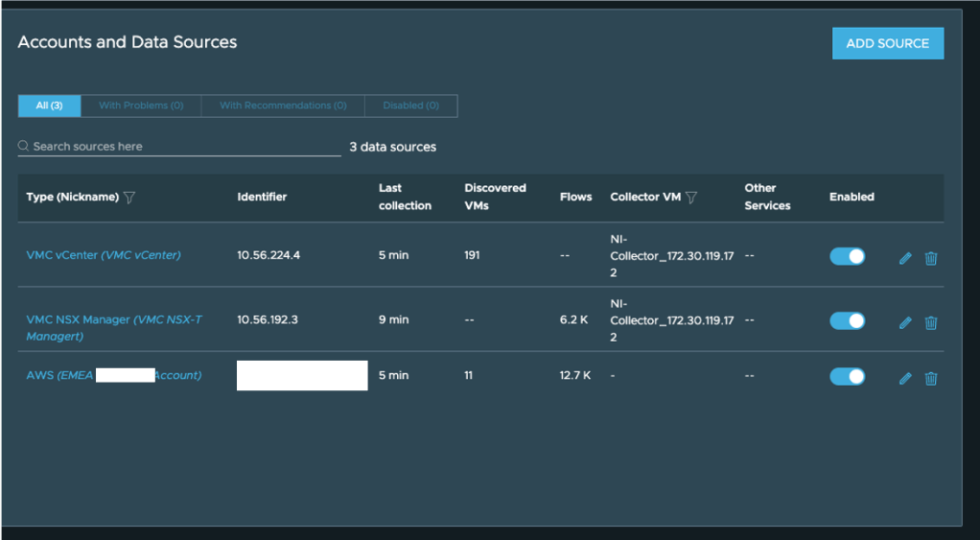Click the Enabled column header
Viewport: 980px width, 540px height.
852,197
